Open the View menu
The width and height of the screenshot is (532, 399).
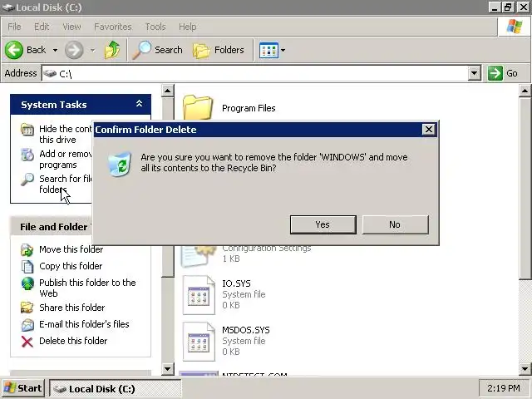coord(71,27)
